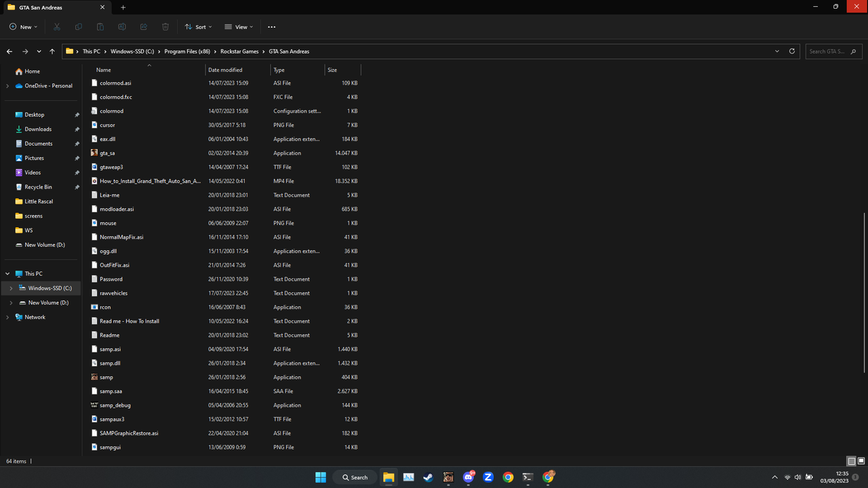Show hidden tray icons chevron
The width and height of the screenshot is (868, 488).
(x=775, y=478)
